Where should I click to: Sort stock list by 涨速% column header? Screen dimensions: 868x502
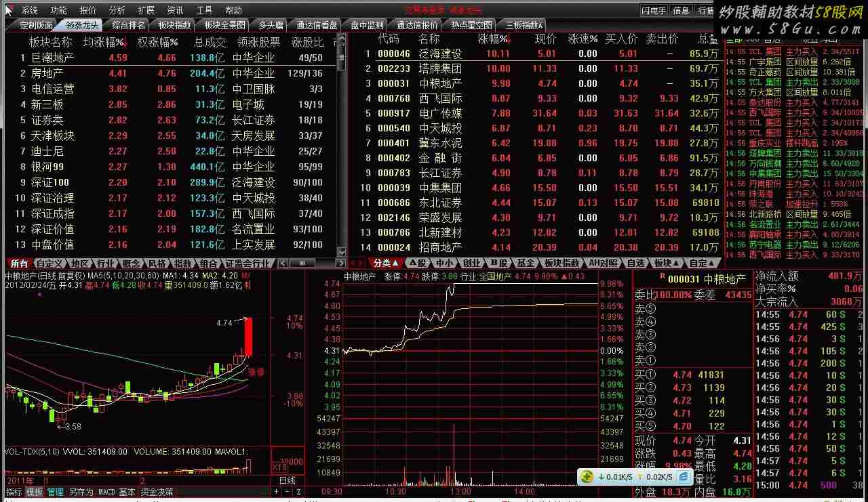point(583,39)
